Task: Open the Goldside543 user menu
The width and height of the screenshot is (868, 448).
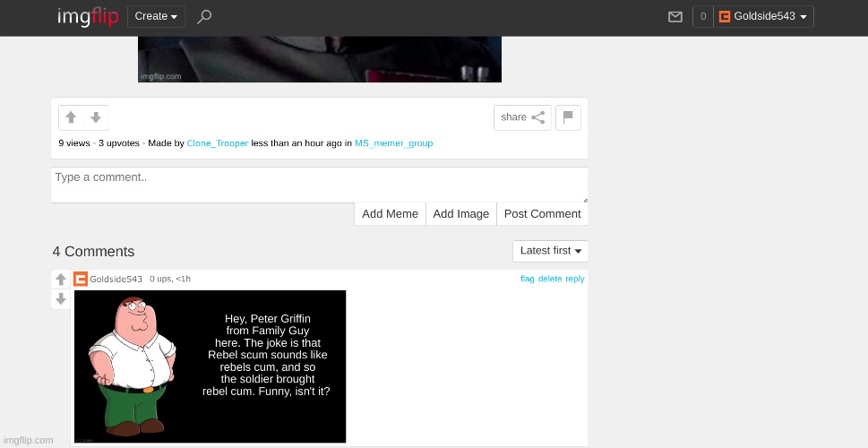Action: 763,17
